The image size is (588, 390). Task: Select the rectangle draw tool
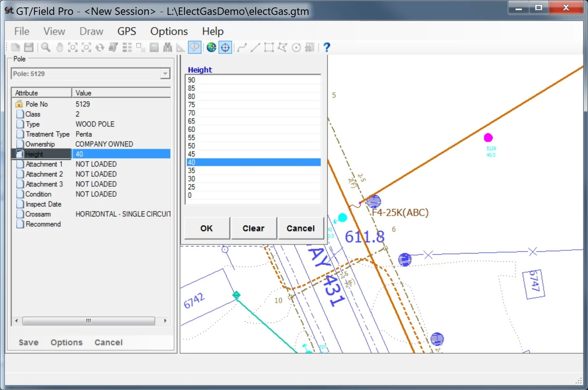[x=269, y=47]
